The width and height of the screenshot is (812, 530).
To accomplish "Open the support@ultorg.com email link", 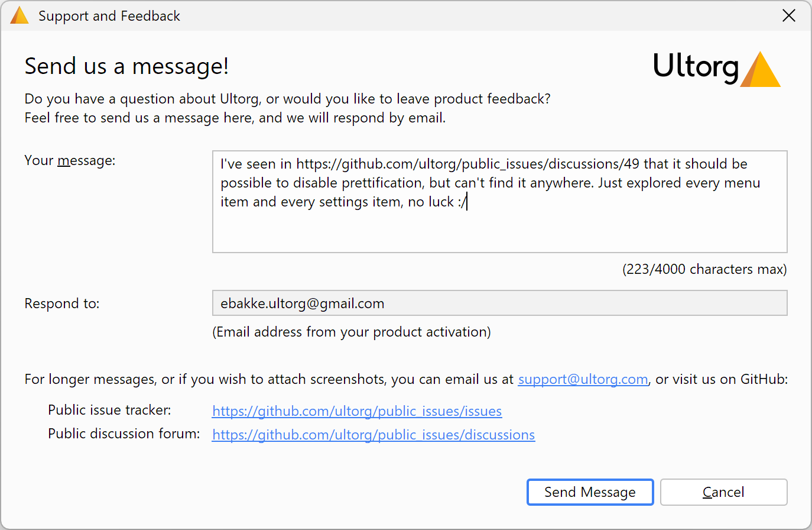I will [583, 379].
